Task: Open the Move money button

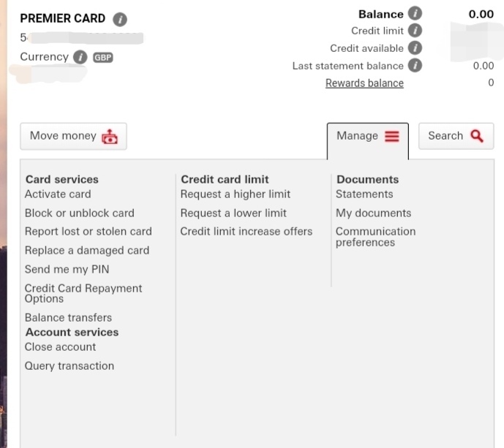Action: point(73,136)
